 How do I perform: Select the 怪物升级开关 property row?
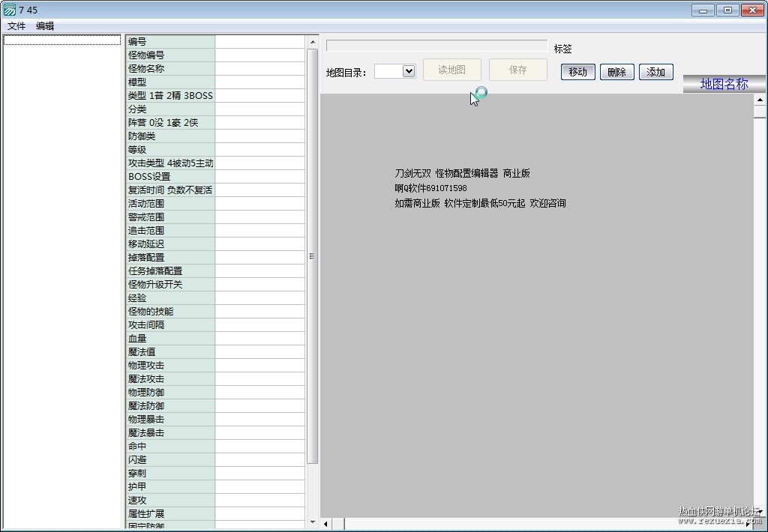215,284
